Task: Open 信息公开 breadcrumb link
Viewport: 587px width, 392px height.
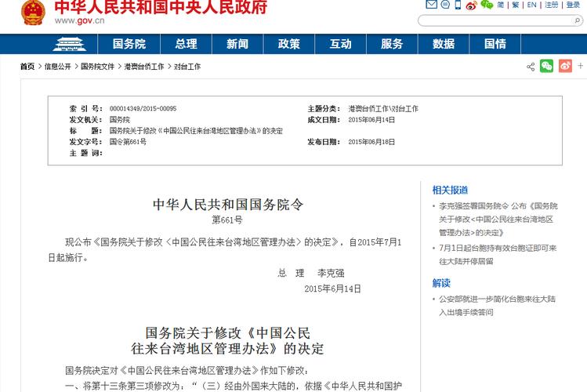Action: [x=58, y=67]
